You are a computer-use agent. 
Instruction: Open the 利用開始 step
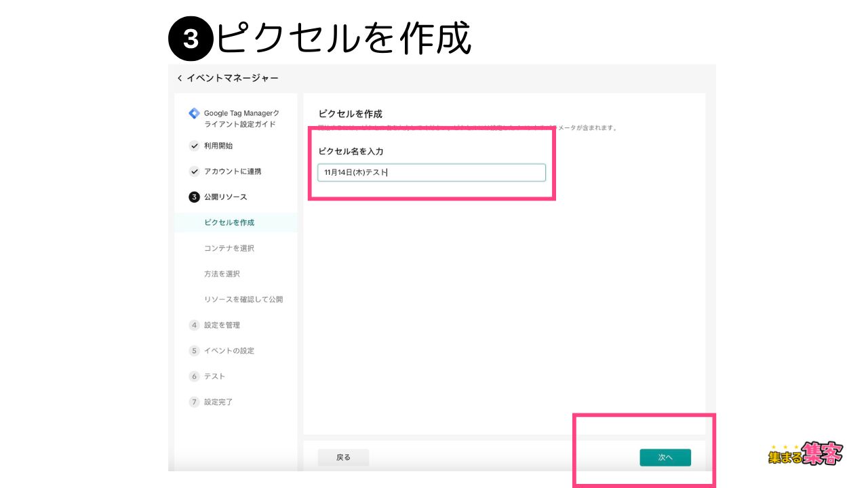pyautogui.click(x=218, y=146)
